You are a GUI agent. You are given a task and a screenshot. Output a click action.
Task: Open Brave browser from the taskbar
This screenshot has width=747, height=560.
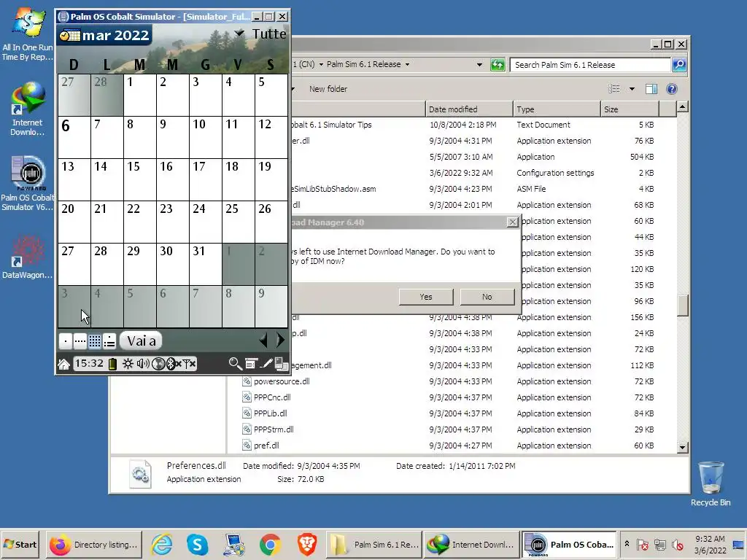[x=307, y=545]
